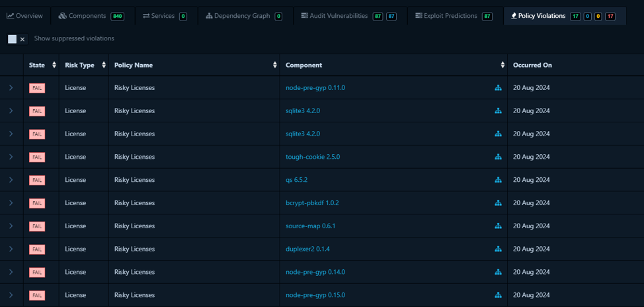Viewport: 644px width, 307px height.
Task: Click FAIL badge in qs 6.5.2 row
Action: tap(37, 180)
